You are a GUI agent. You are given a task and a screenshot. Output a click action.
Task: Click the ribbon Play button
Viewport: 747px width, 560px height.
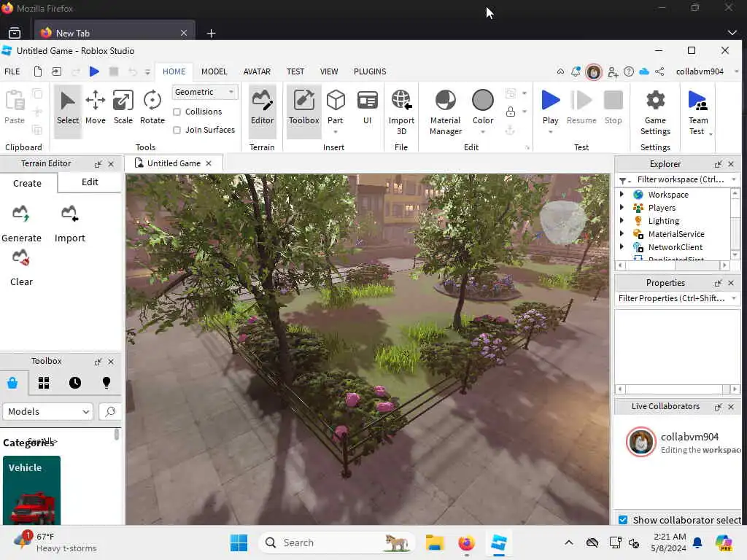point(550,108)
